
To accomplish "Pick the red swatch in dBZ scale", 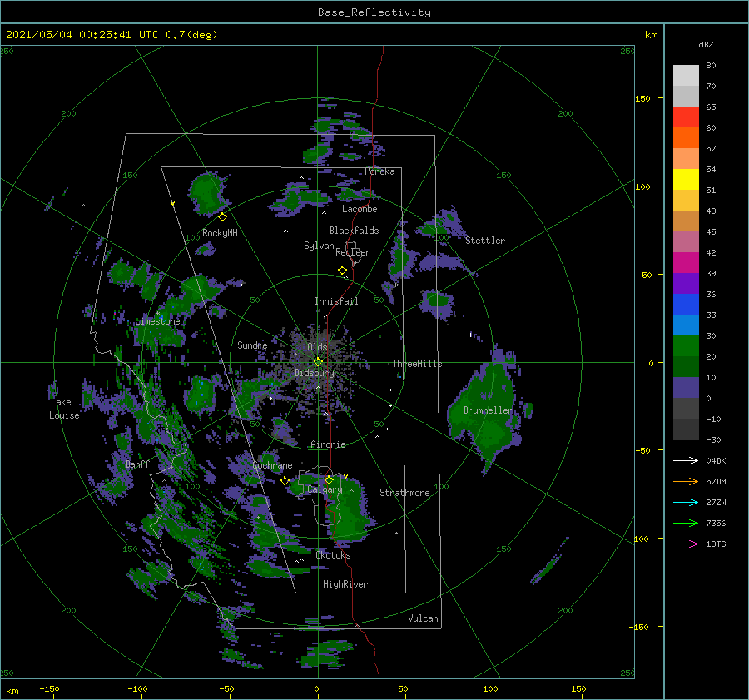I will 686,117.
